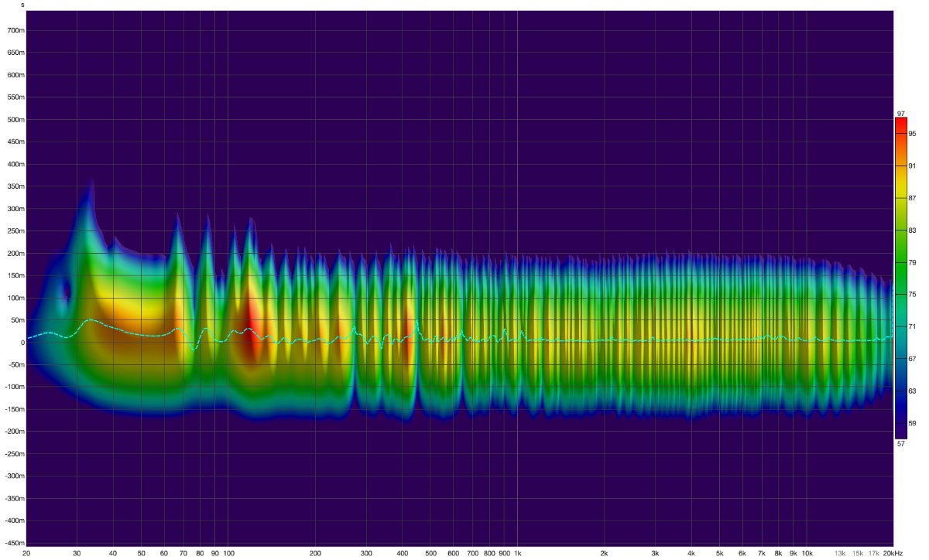Click the 63 dB mark on the color legend
Image resolution: width=929 pixels, height=560 pixels.
click(x=912, y=391)
